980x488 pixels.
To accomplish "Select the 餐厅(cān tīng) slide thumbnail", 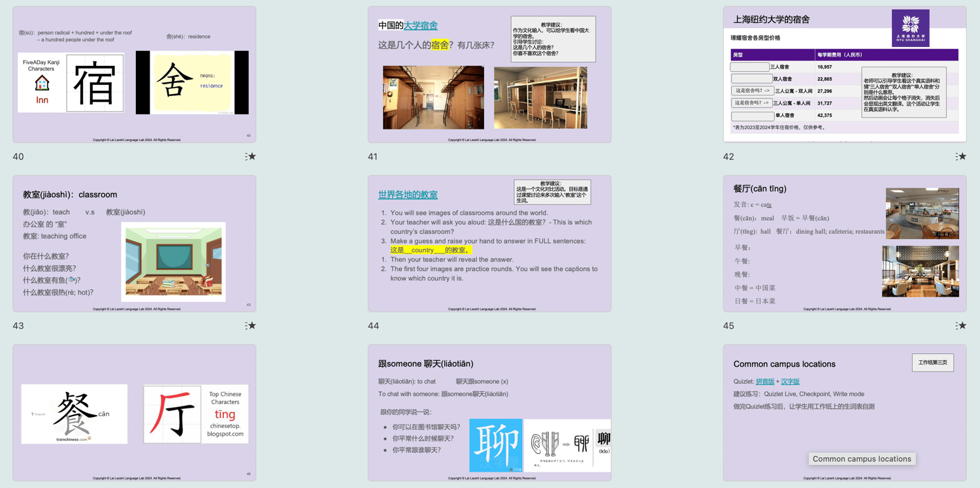I will tap(845, 244).
